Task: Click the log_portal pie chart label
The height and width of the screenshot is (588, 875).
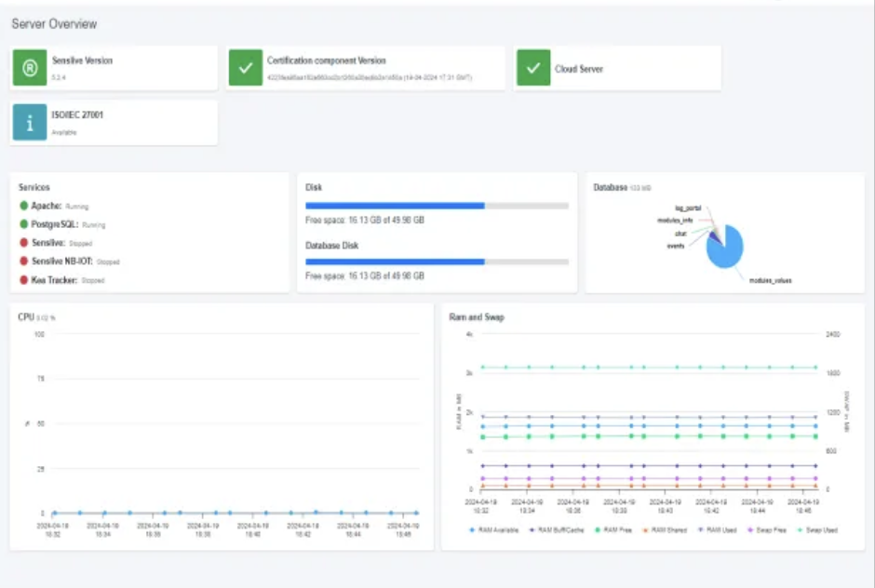Action: pyautogui.click(x=688, y=208)
